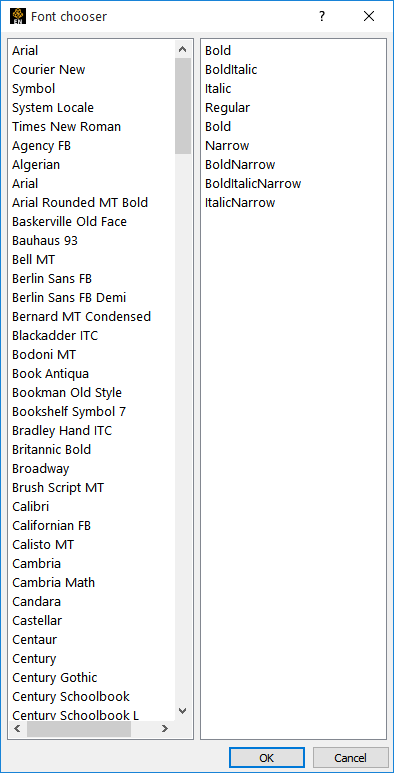
Task: Select Century Gothic in font list
Action: 54,677
